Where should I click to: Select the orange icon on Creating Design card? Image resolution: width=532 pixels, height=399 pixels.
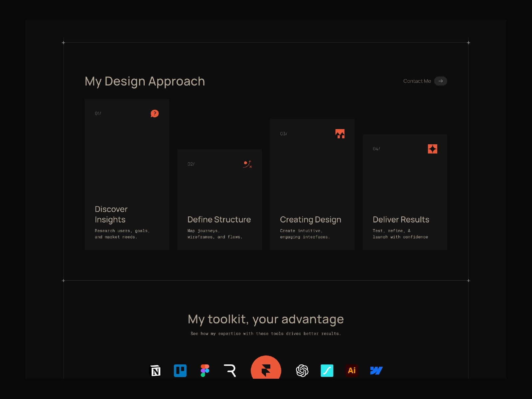pyautogui.click(x=340, y=134)
